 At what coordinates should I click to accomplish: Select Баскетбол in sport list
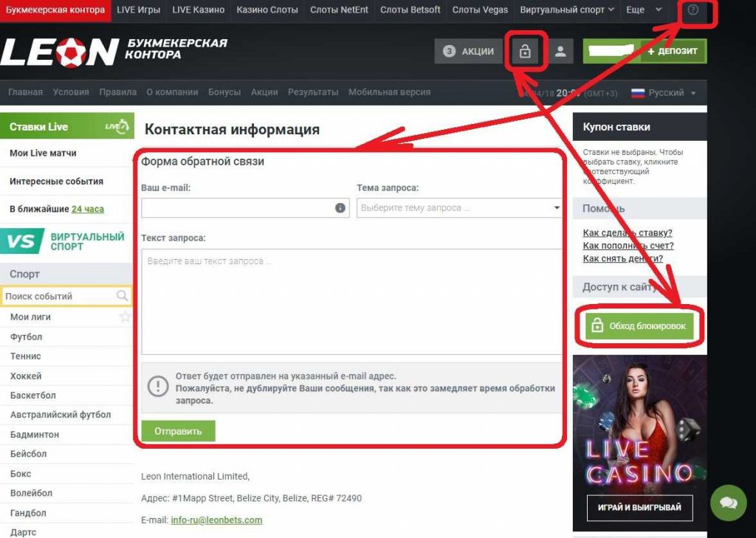32,396
